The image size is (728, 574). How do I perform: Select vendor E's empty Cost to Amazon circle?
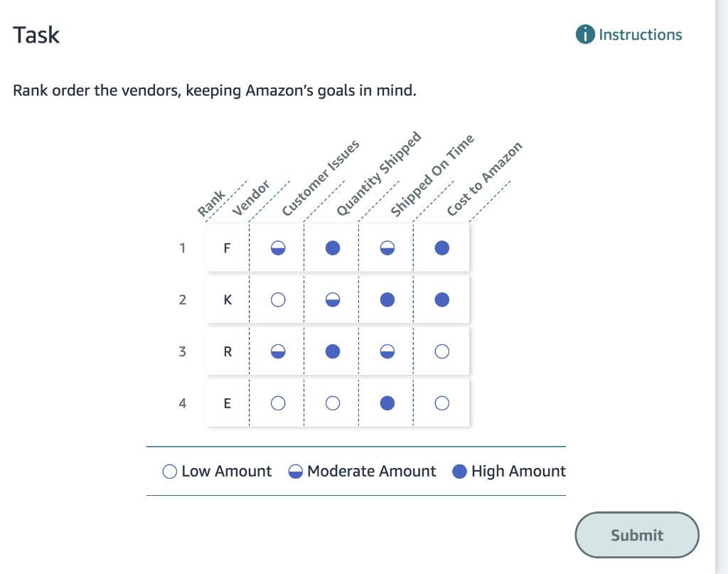(441, 403)
